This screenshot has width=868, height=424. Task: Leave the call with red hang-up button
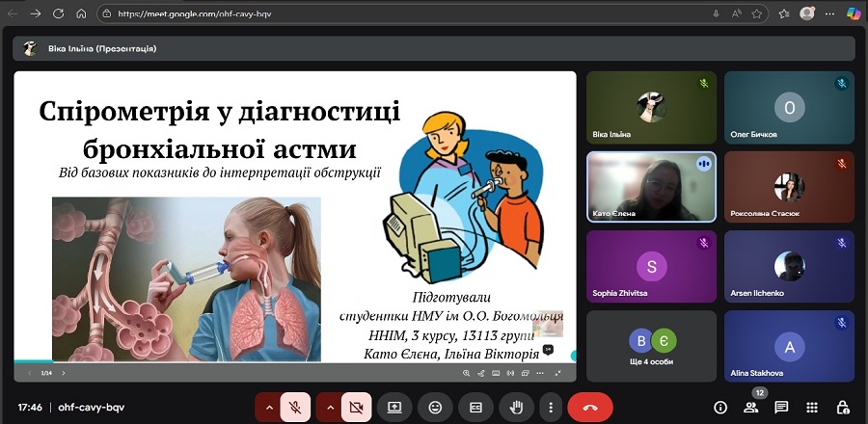pyautogui.click(x=590, y=408)
